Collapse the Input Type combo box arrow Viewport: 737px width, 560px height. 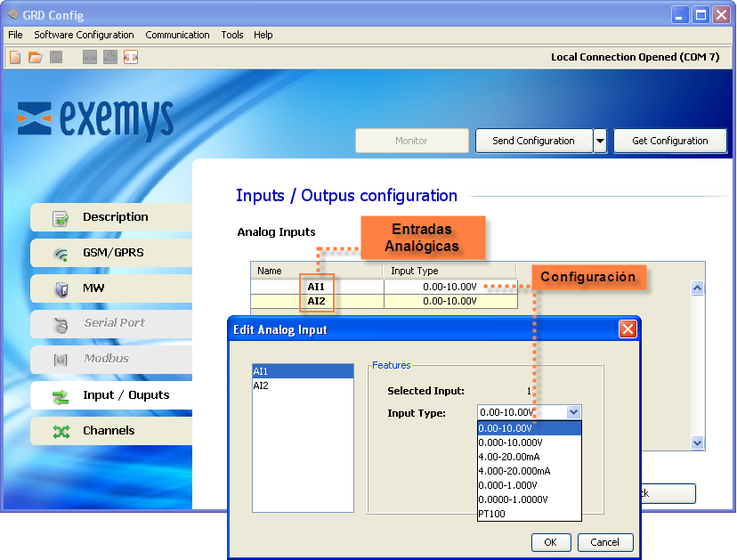point(573,412)
